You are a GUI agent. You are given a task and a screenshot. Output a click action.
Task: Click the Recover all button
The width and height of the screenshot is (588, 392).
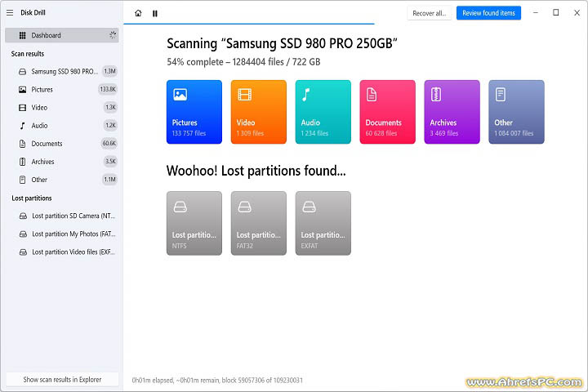click(x=430, y=13)
